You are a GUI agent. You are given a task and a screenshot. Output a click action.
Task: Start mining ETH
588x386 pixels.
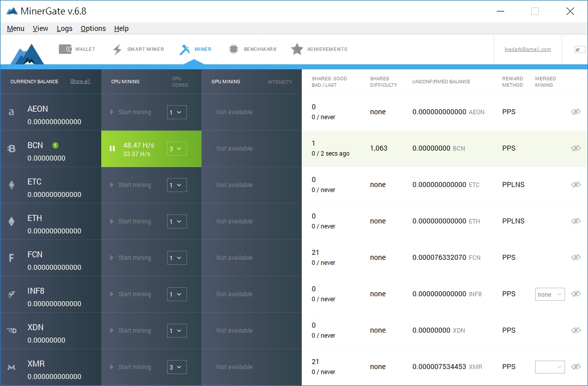coord(130,221)
